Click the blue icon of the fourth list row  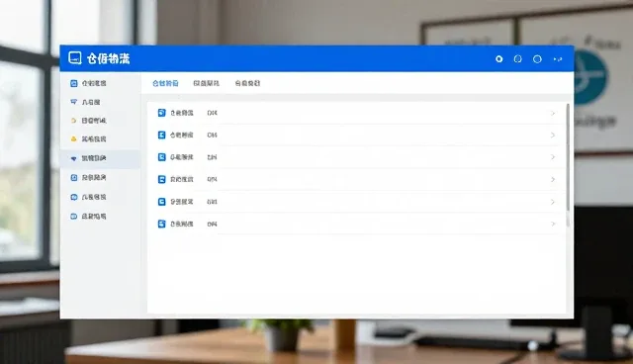coord(161,179)
